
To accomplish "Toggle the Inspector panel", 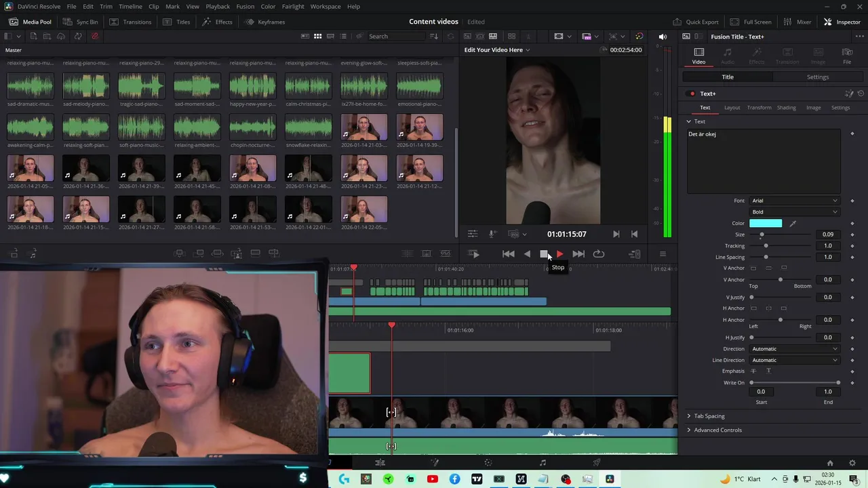I will 842,22.
